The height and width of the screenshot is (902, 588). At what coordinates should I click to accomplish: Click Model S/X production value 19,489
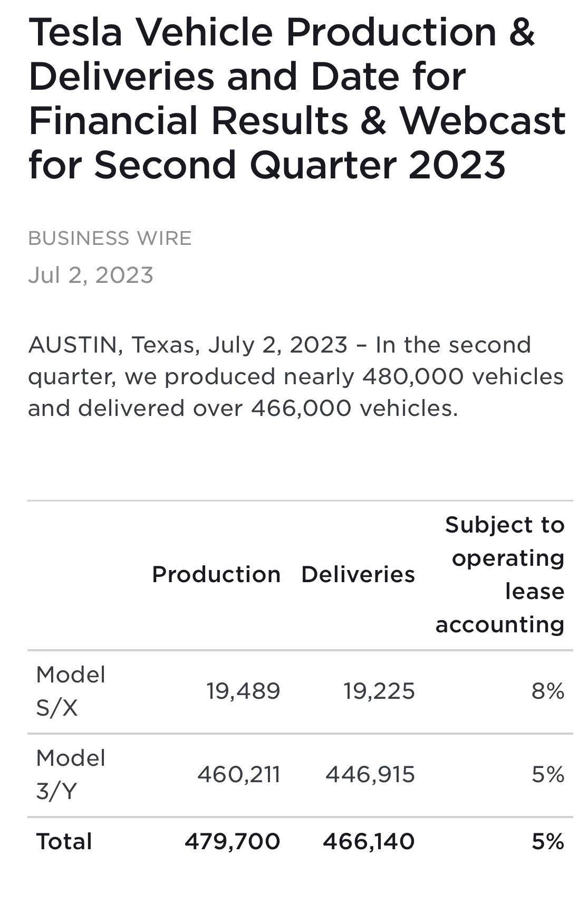[x=243, y=691]
